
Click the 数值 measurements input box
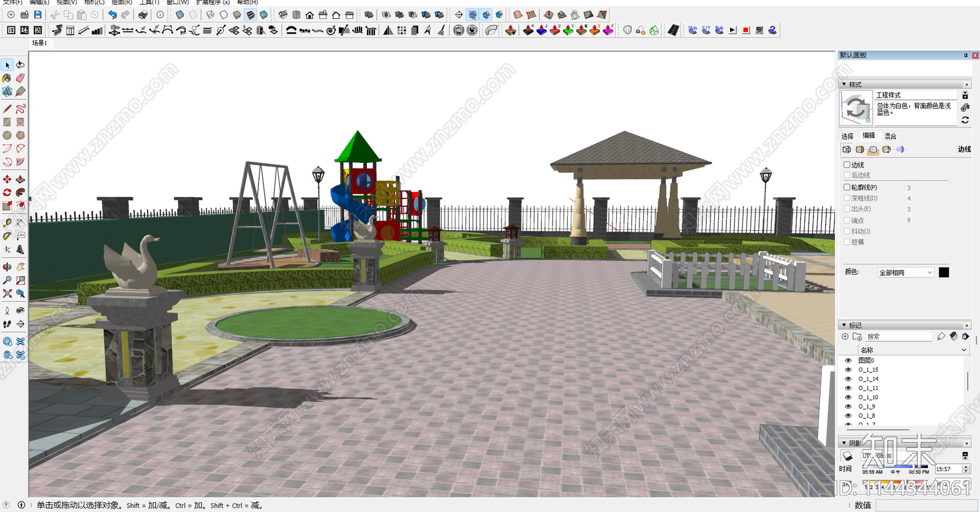click(926, 505)
